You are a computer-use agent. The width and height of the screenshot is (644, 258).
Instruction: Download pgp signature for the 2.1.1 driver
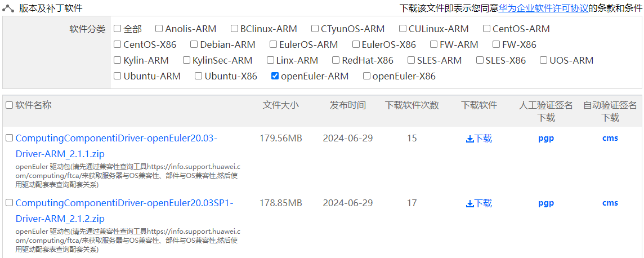[546, 139]
